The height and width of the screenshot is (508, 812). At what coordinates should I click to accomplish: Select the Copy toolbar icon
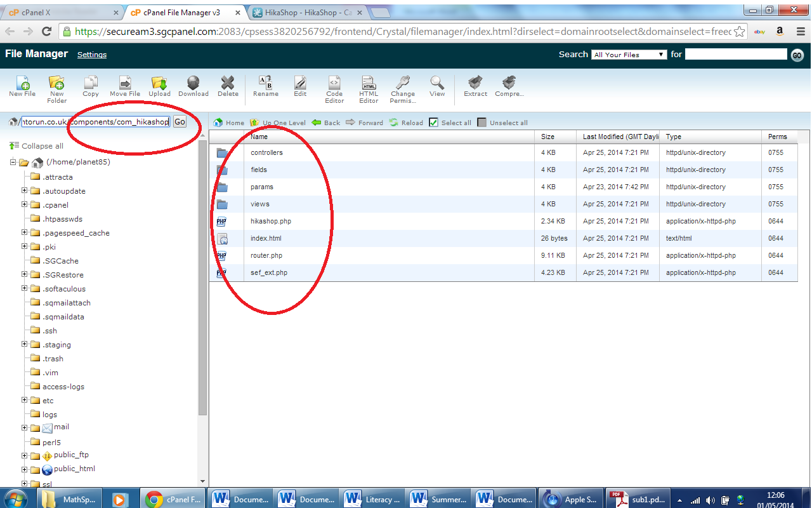click(91, 83)
